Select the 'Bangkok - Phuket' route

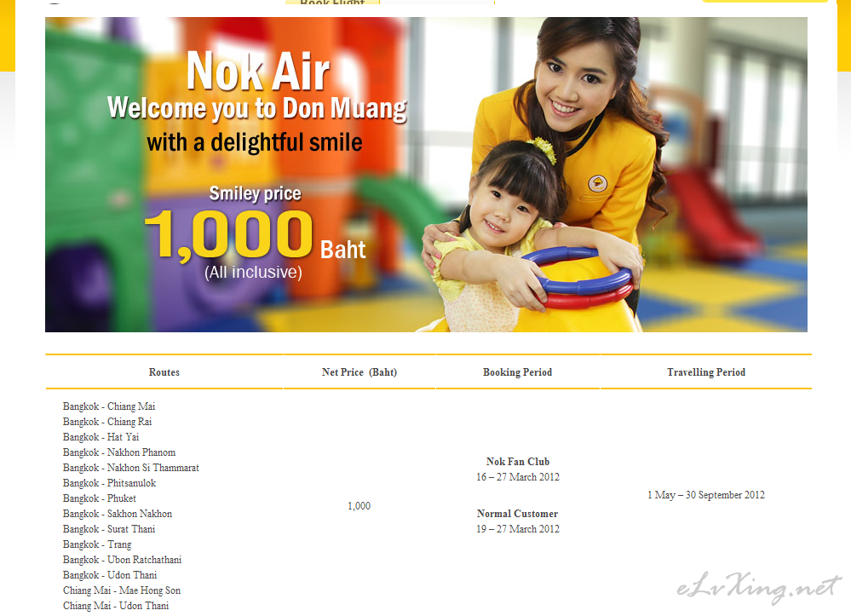pos(100,498)
